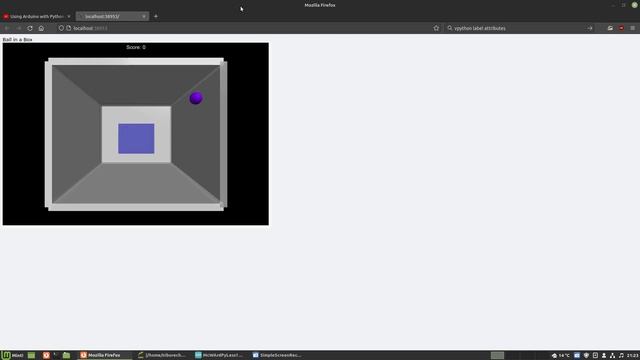This screenshot has width=640, height=360.
Task: Close the Firefox window with round green button
Action: [x=635, y=5]
